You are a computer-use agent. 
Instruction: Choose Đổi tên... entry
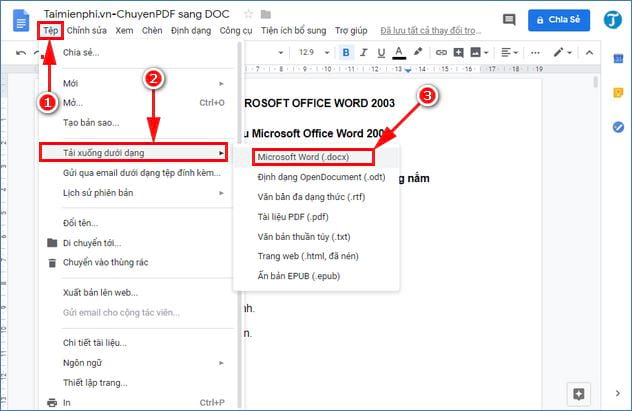(x=137, y=223)
